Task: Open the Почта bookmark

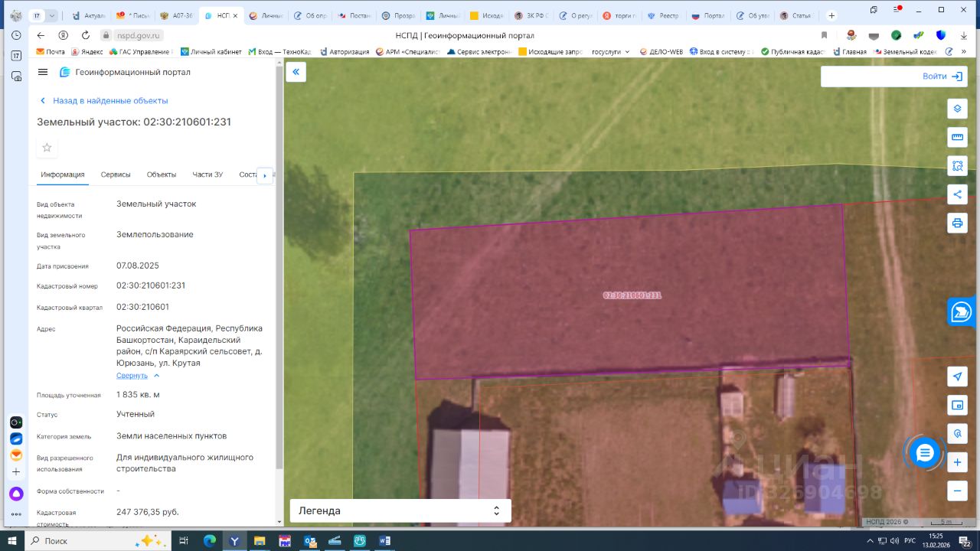Action: point(51,52)
